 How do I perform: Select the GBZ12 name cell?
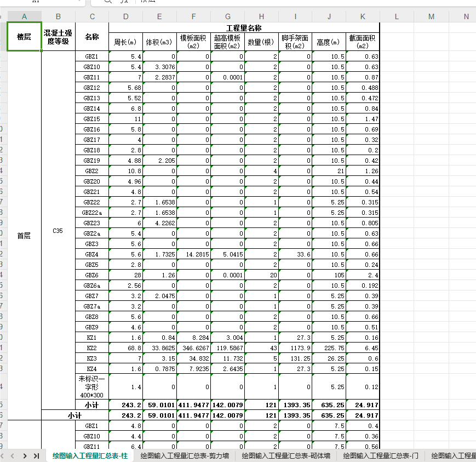(92, 88)
